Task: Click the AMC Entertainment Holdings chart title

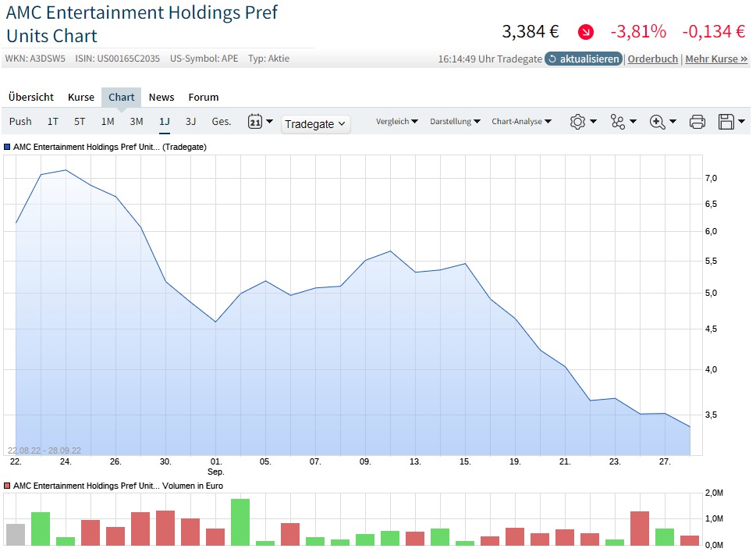Action: (142, 24)
